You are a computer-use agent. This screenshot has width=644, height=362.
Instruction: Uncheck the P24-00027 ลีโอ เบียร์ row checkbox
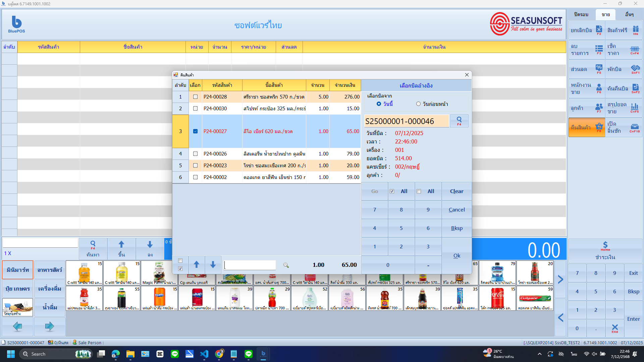point(196,131)
